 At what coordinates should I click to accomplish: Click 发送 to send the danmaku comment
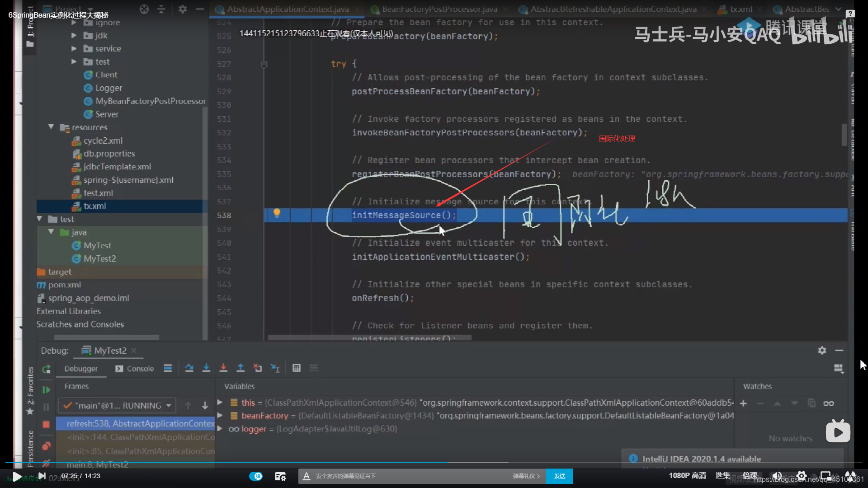point(560,476)
